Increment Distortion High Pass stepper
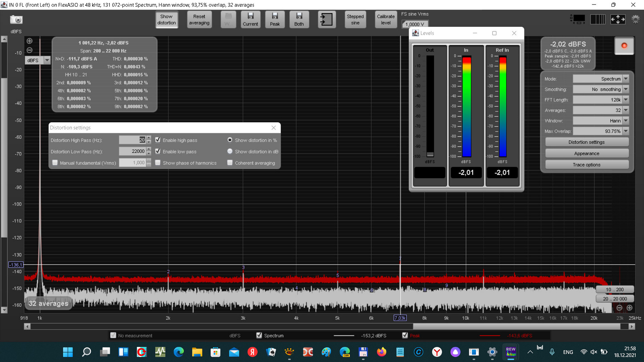 click(149, 138)
